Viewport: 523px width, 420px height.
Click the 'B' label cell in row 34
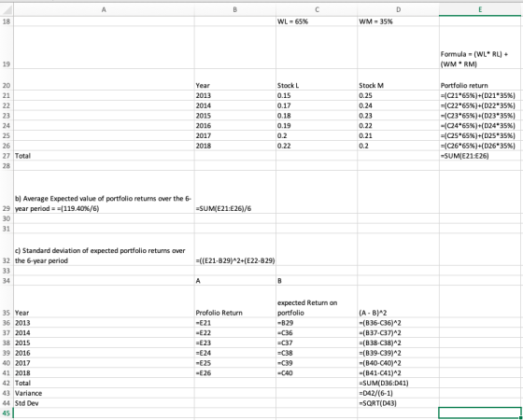[317, 281]
